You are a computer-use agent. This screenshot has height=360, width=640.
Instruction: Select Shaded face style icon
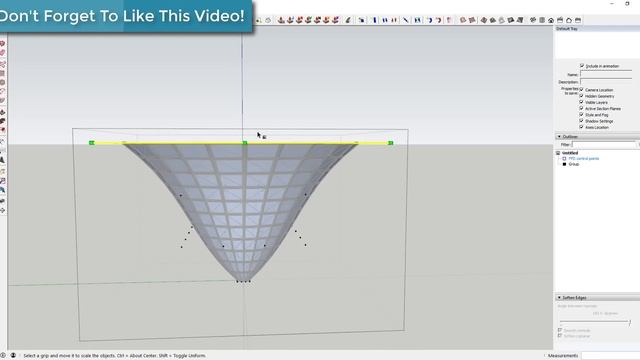tap(502, 20)
